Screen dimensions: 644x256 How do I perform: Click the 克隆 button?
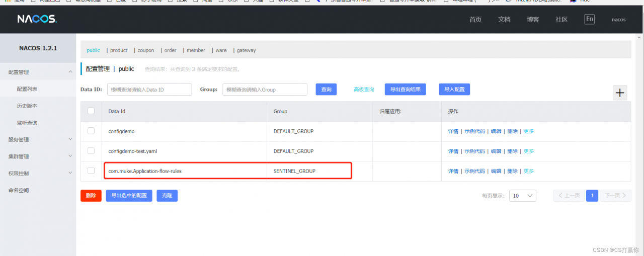point(167,196)
